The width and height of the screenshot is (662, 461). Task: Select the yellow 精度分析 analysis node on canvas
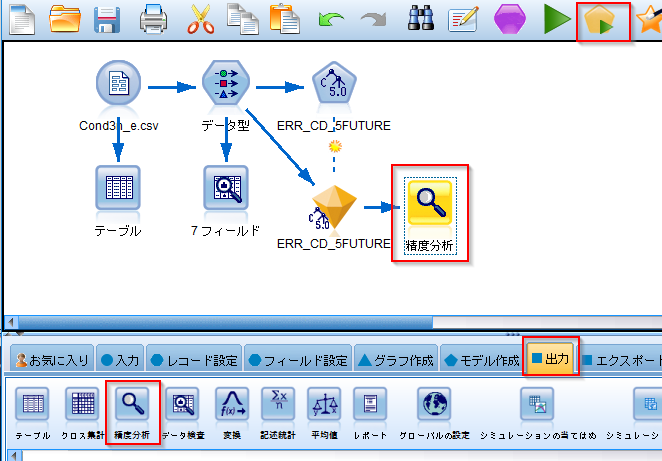[x=430, y=203]
